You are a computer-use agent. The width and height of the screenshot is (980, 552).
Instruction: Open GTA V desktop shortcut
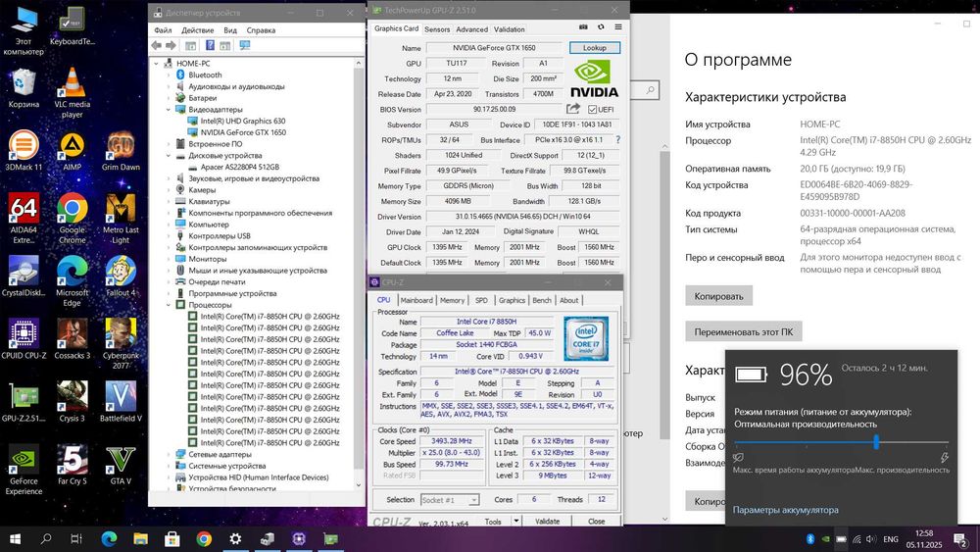click(x=121, y=465)
